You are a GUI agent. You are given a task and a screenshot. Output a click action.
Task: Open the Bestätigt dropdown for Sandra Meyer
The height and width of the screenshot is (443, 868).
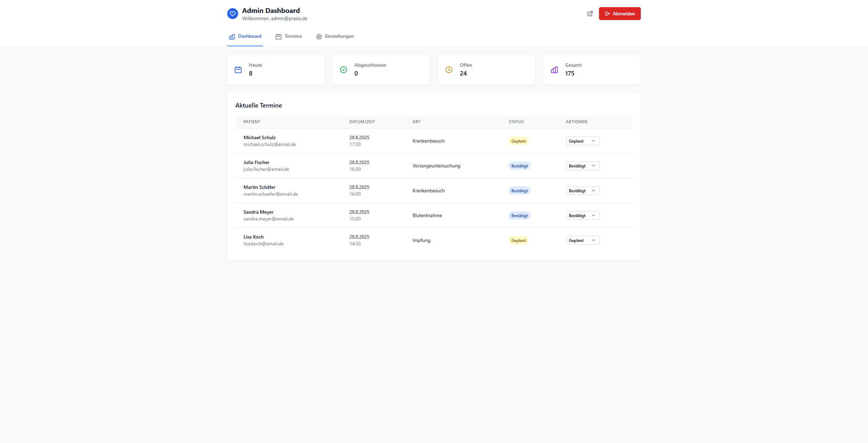tap(582, 215)
